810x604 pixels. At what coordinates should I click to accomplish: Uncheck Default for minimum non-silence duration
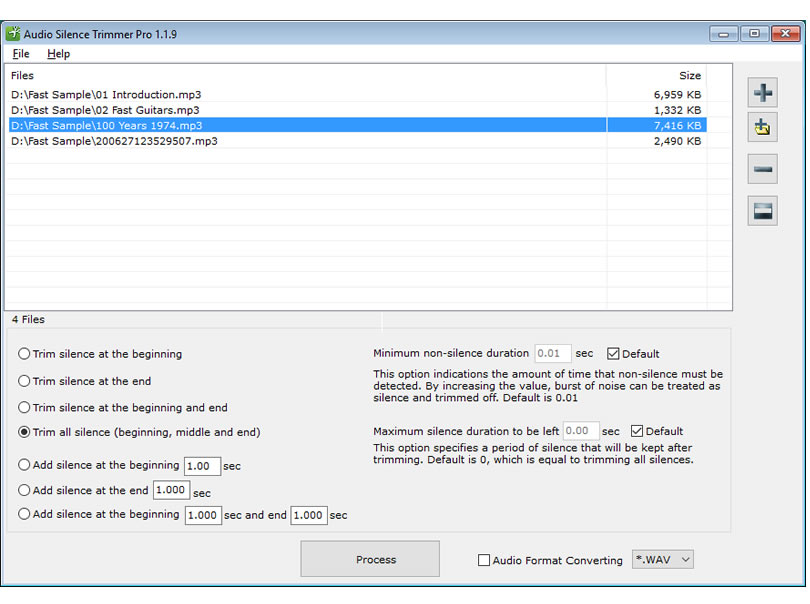click(613, 354)
